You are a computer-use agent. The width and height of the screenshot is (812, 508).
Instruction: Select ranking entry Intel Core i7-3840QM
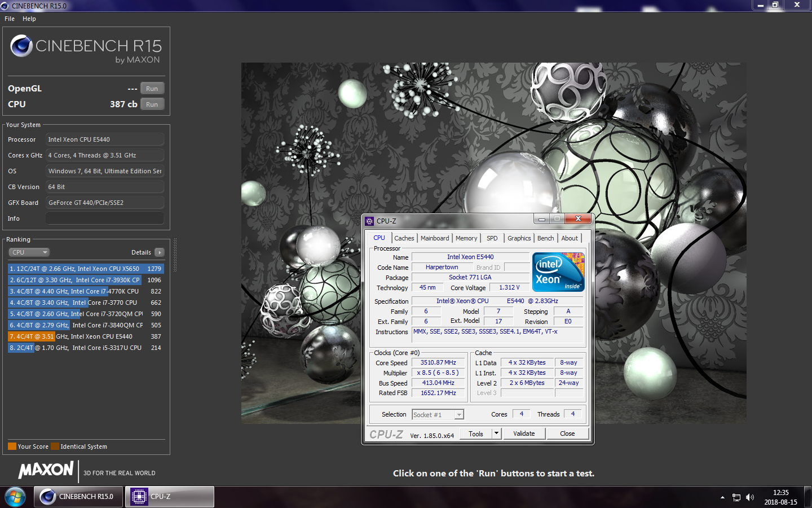pyautogui.click(x=86, y=325)
